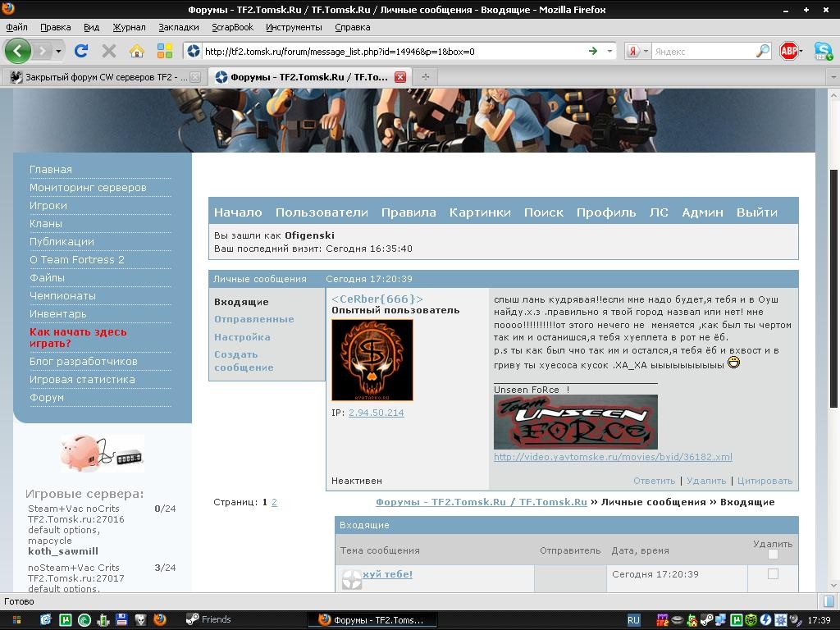Open sender profile <CeRber{666}>

[377, 299]
